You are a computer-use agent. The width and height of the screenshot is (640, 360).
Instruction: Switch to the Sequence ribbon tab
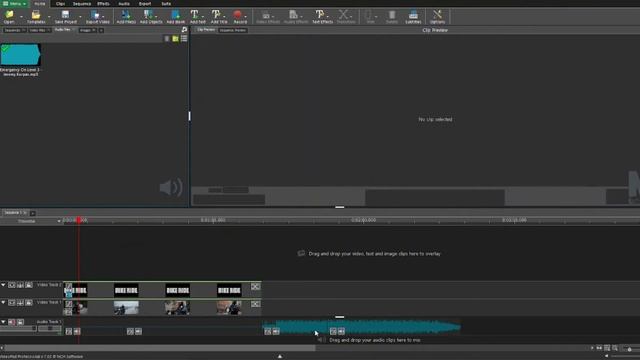click(x=82, y=4)
